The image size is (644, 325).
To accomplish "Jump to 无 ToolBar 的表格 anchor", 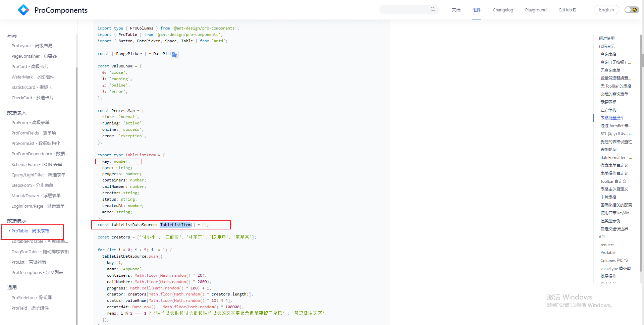I will [616, 86].
